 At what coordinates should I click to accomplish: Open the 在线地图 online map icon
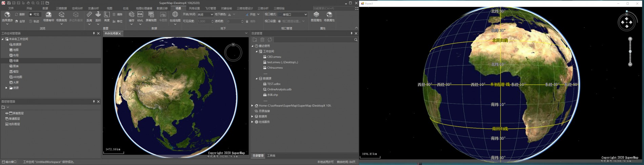click(x=175, y=15)
